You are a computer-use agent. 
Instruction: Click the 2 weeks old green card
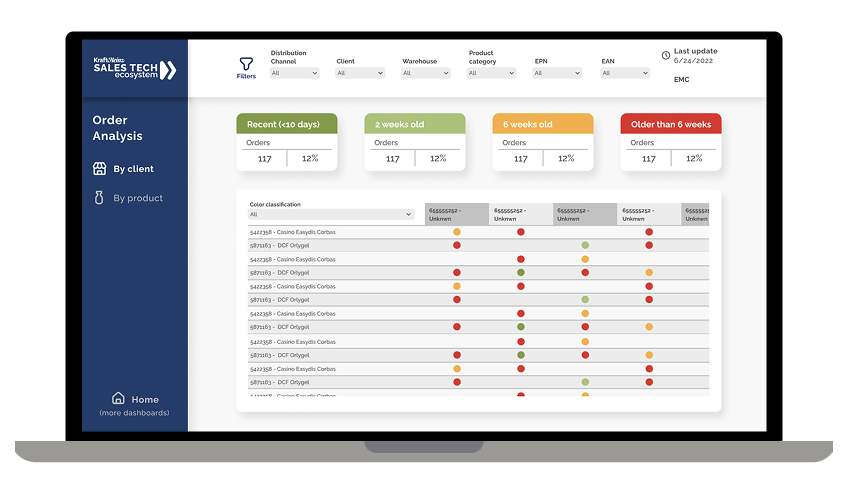click(x=415, y=142)
